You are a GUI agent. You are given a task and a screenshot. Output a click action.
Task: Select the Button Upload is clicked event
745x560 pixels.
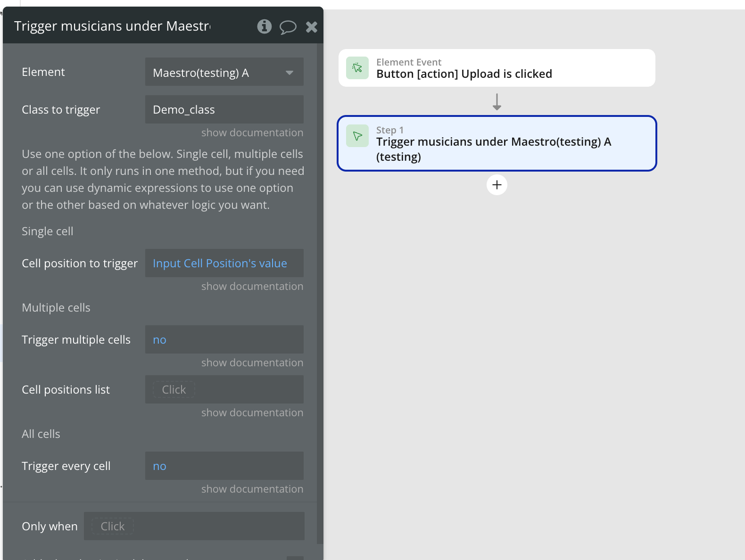coord(497,68)
